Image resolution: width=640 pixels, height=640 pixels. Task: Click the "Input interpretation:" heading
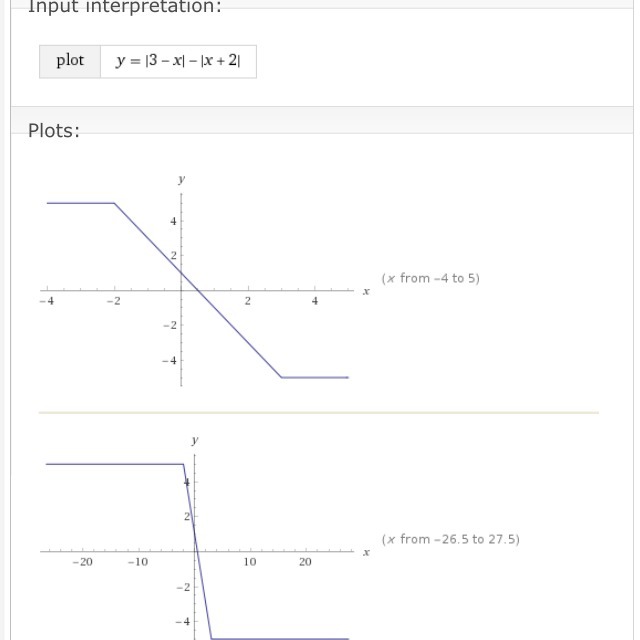click(124, 8)
